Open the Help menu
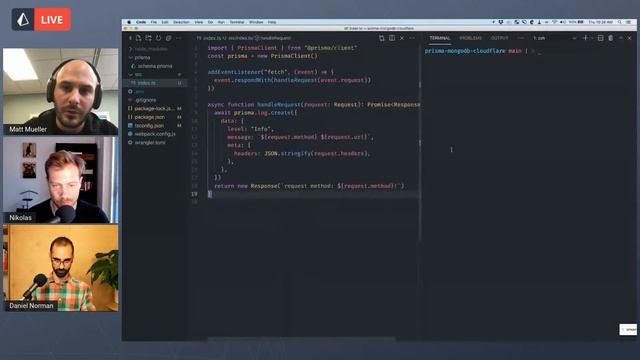Viewport: 640px width, 360px height. coord(272,22)
